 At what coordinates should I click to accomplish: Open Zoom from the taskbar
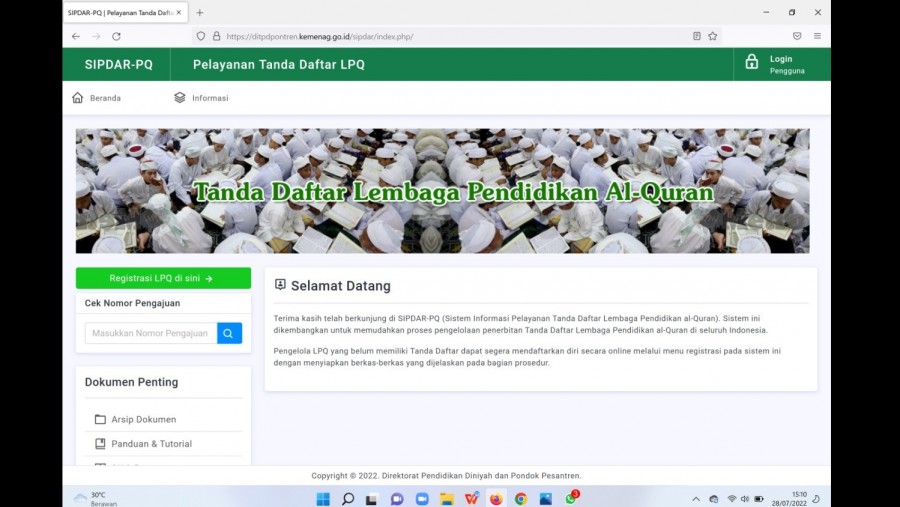click(422, 499)
